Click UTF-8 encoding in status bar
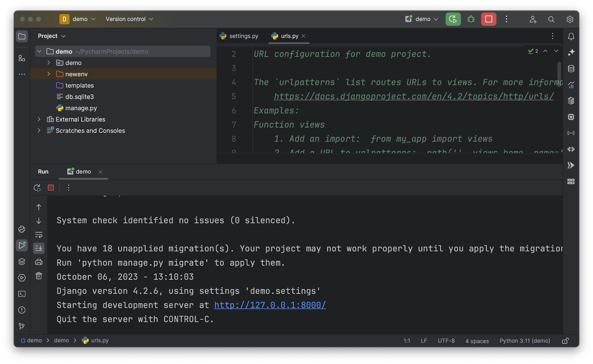This screenshot has height=364, width=593. coord(446,341)
